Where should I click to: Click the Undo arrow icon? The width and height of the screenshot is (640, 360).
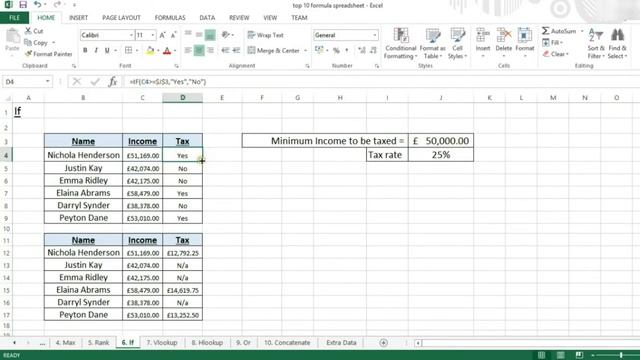tap(37, 4)
